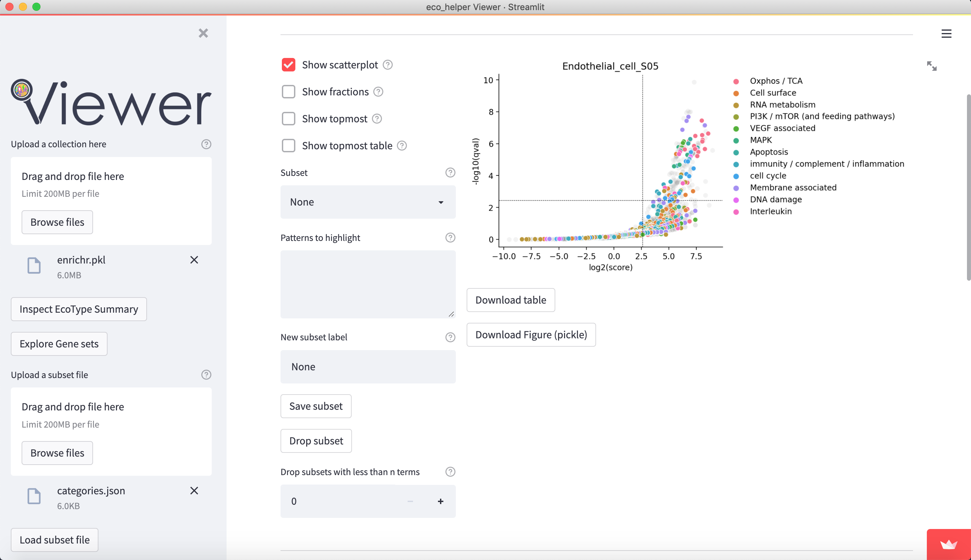Decrement the drop subsets n terms value

(410, 501)
